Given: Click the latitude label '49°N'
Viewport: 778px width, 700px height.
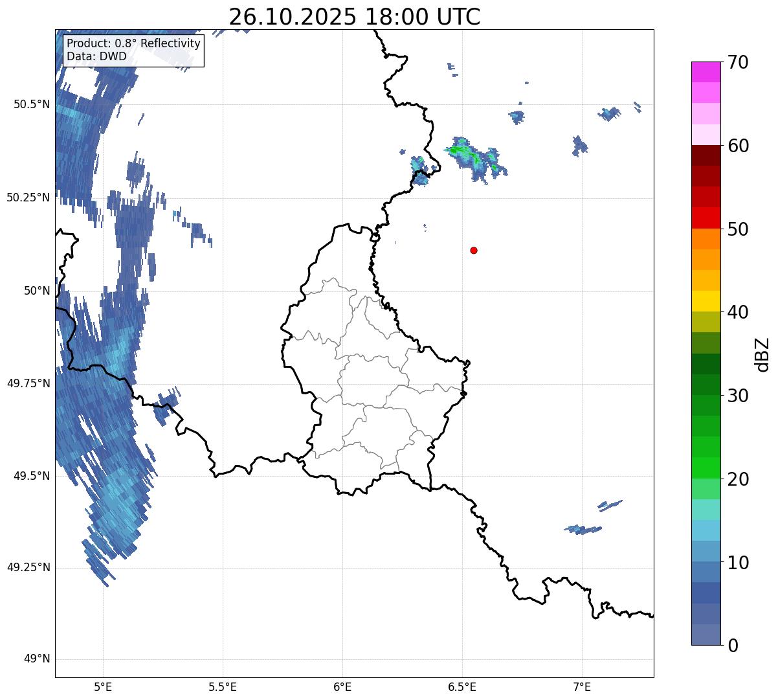Looking at the screenshot, I should (x=37, y=659).
